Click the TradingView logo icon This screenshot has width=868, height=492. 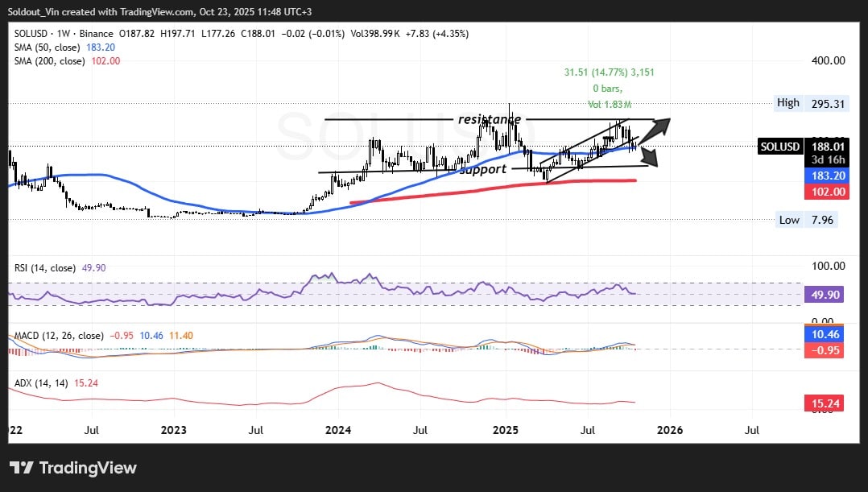pyautogui.click(x=21, y=468)
